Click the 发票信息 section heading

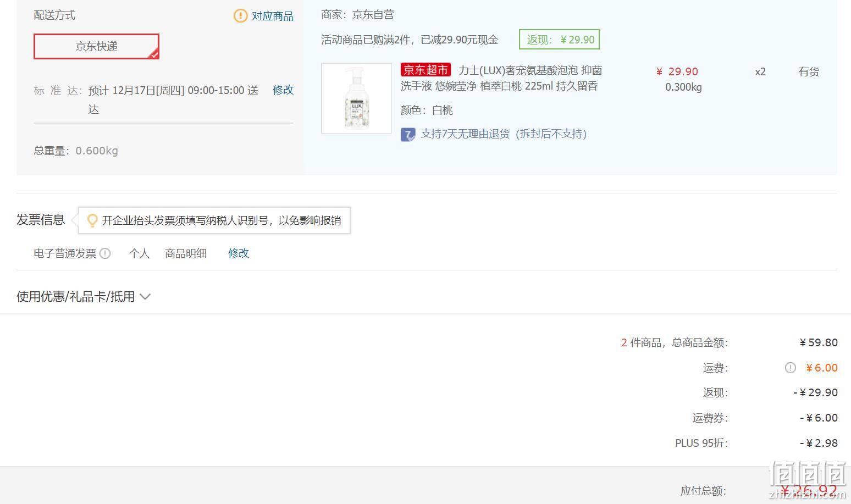41,220
